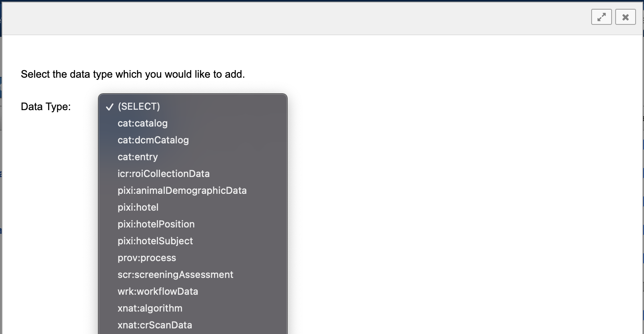
Task: Pick scr:screeningAssessment data type
Action: (175, 275)
